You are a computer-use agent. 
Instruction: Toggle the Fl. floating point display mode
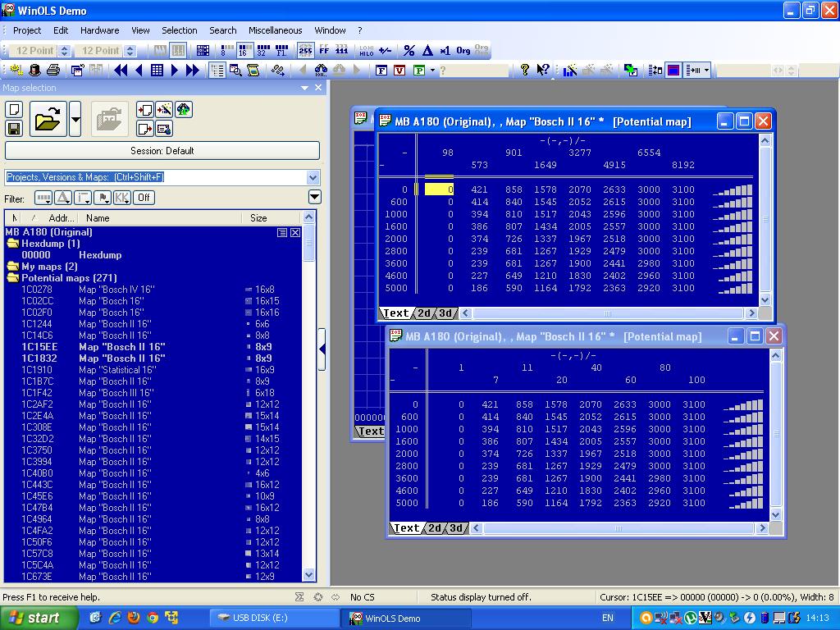[x=282, y=50]
